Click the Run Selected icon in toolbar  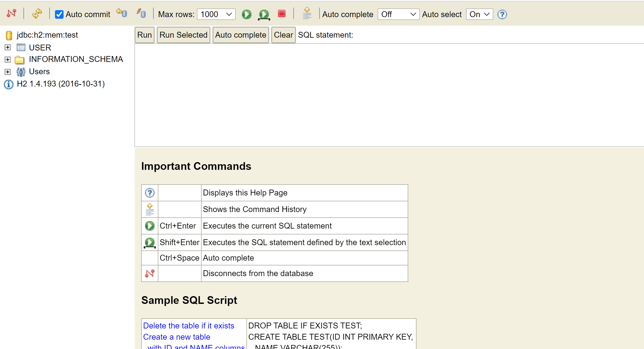(x=264, y=14)
